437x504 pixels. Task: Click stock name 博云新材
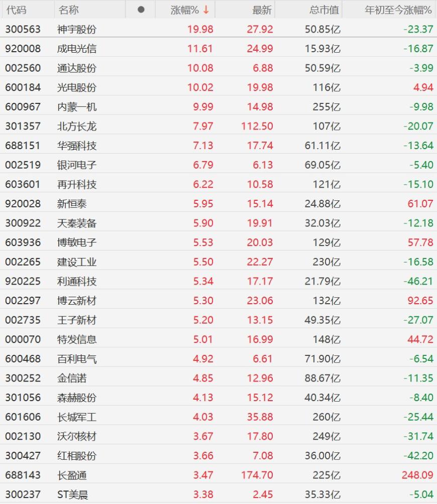pyautogui.click(x=77, y=301)
